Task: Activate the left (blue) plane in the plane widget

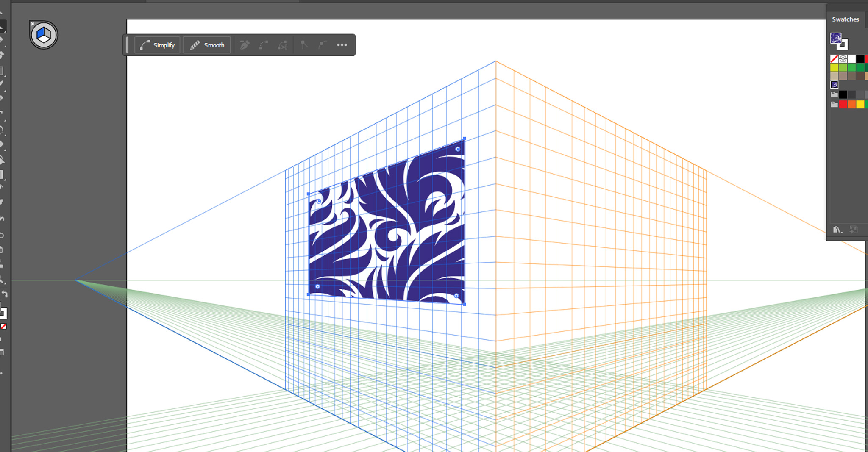Action: point(40,33)
